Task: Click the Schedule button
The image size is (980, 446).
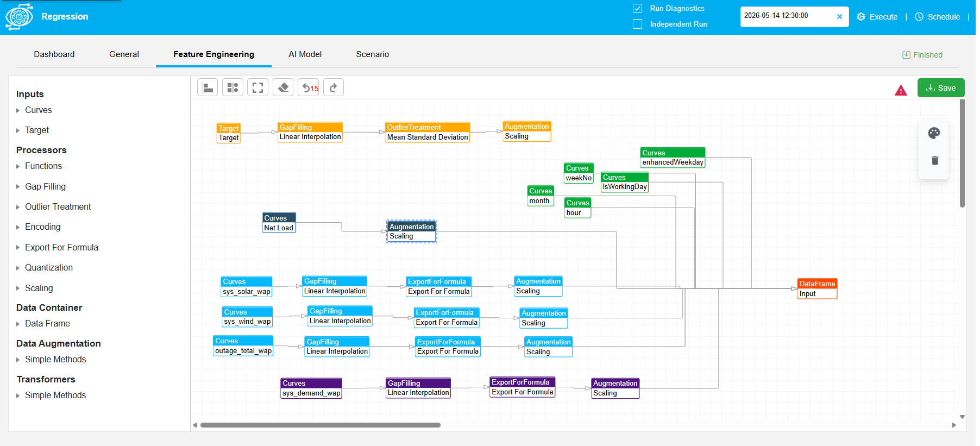Action: [x=938, y=17]
